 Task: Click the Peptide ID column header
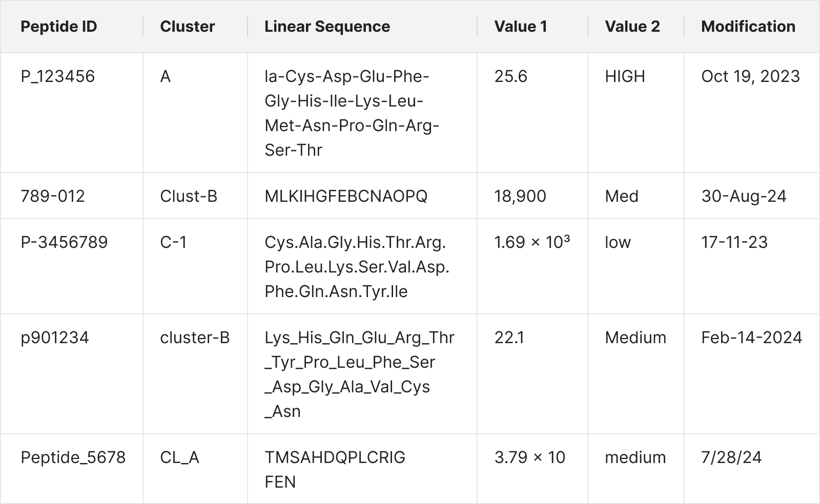[59, 27]
